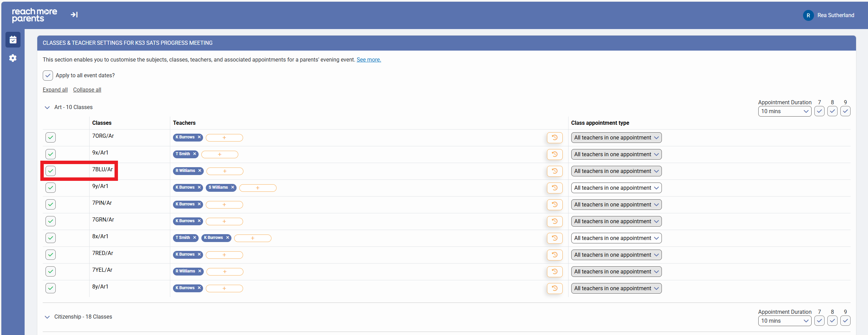
Task: Remove S Williams from class 9y/Ar1
Action: point(232,187)
